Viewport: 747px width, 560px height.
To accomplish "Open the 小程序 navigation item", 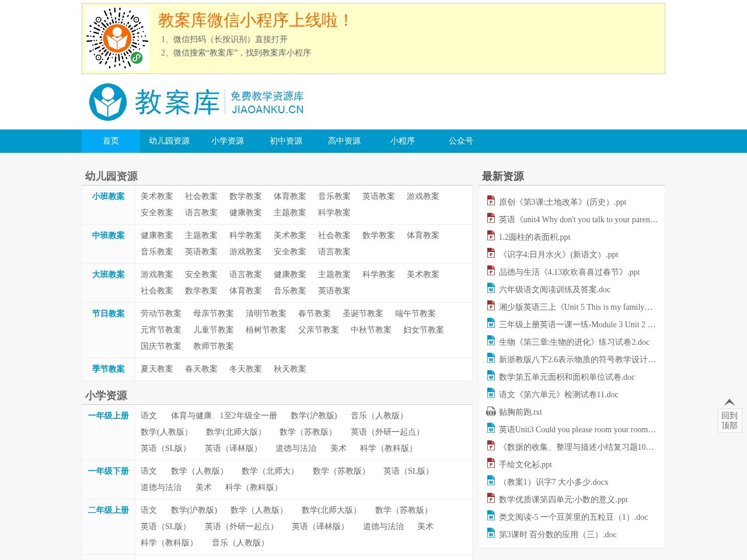I will (403, 141).
